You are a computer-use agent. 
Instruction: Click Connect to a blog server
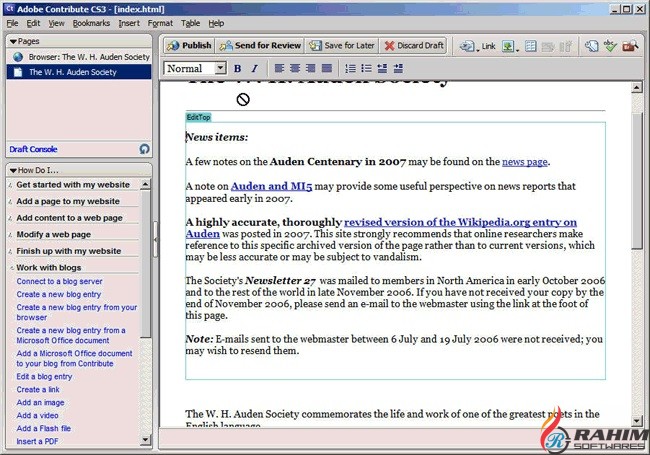coord(59,281)
